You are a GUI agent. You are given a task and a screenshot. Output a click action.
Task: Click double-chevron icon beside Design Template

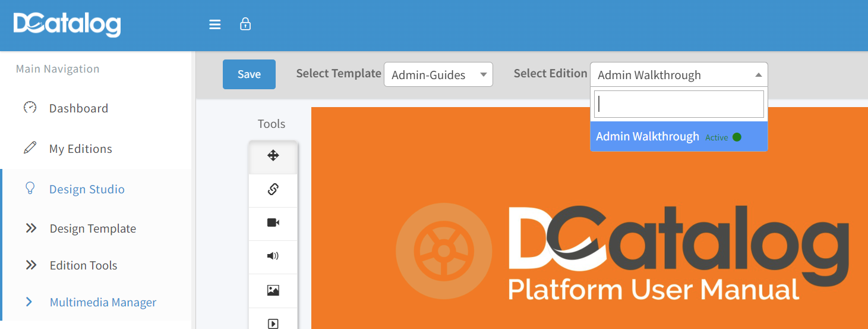pos(31,228)
